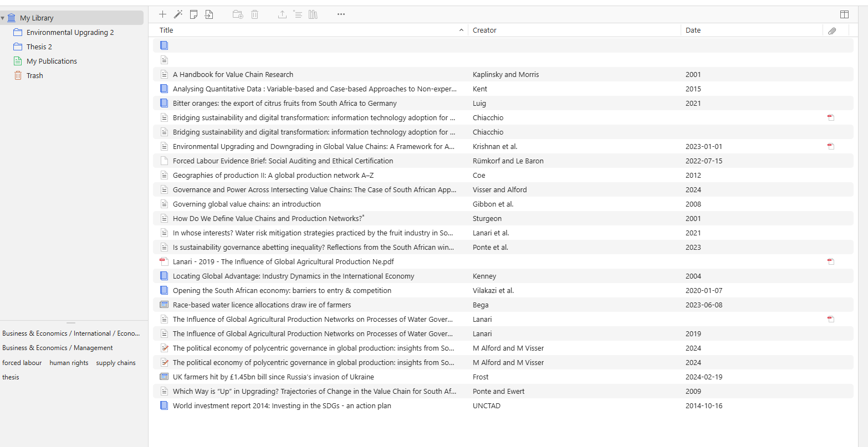This screenshot has height=447, width=868.
Task: Select the Which Way is Up in Upgrading item
Action: pyautogui.click(x=315, y=391)
